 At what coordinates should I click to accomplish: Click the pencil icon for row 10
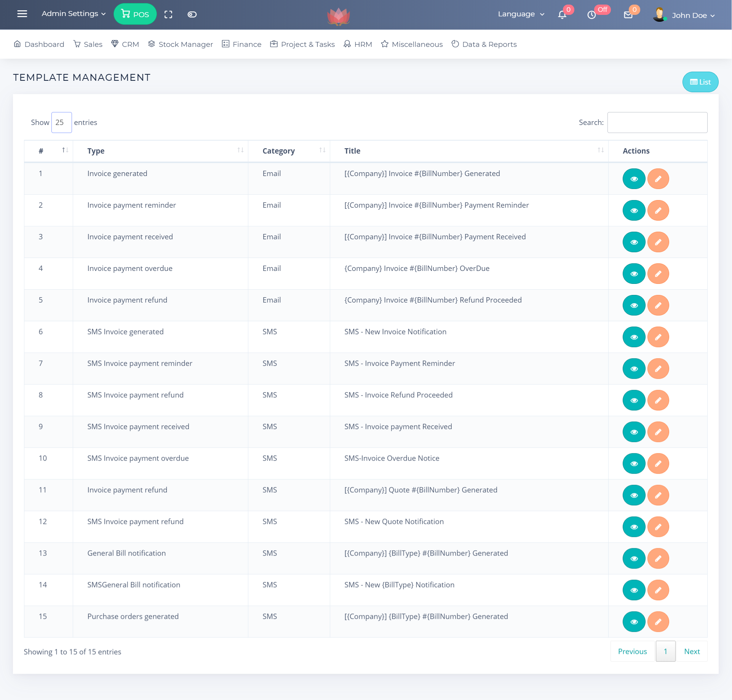click(658, 463)
